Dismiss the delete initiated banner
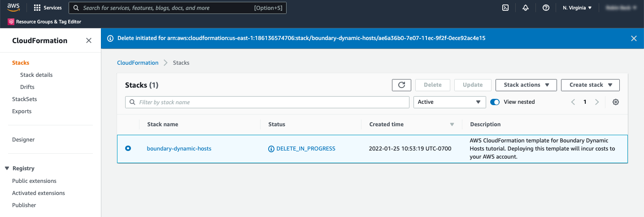644x217 pixels. point(634,39)
